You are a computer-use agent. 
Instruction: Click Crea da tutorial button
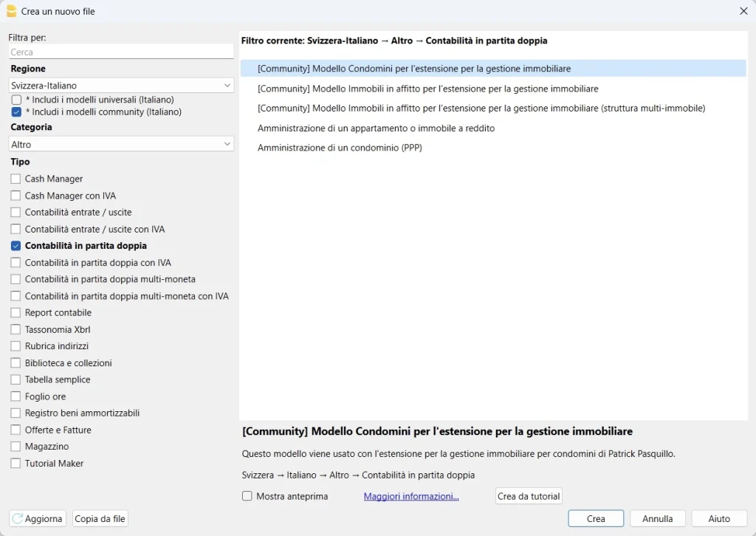(x=529, y=496)
